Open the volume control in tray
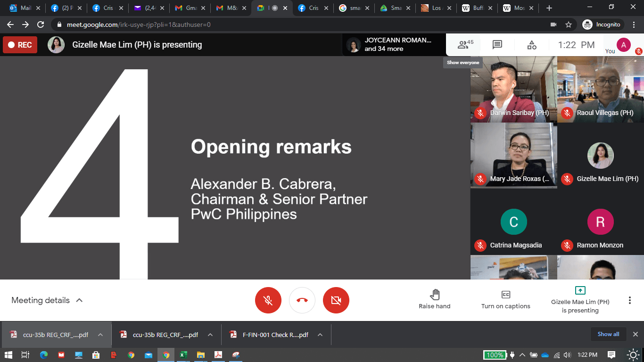The height and width of the screenshot is (362, 644). (x=567, y=355)
